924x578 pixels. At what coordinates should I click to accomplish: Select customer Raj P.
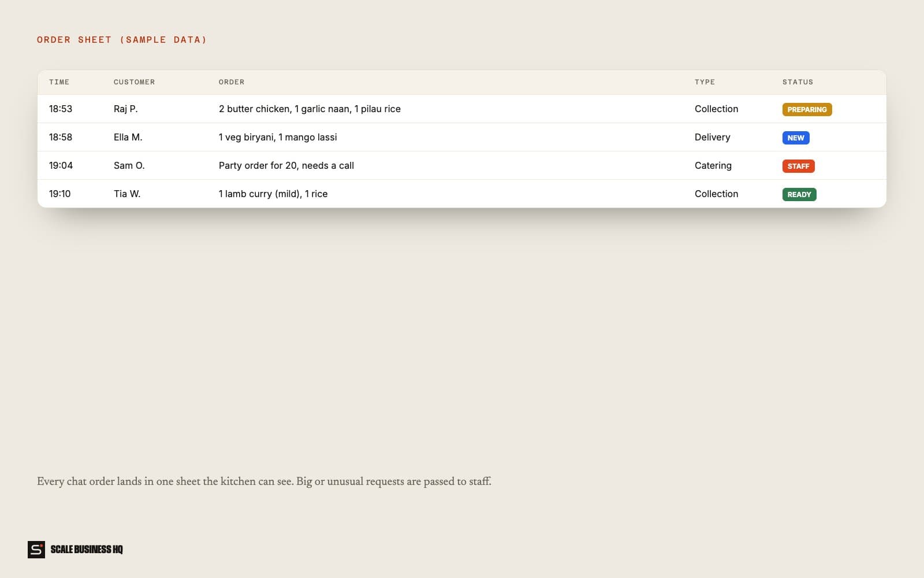(125, 109)
